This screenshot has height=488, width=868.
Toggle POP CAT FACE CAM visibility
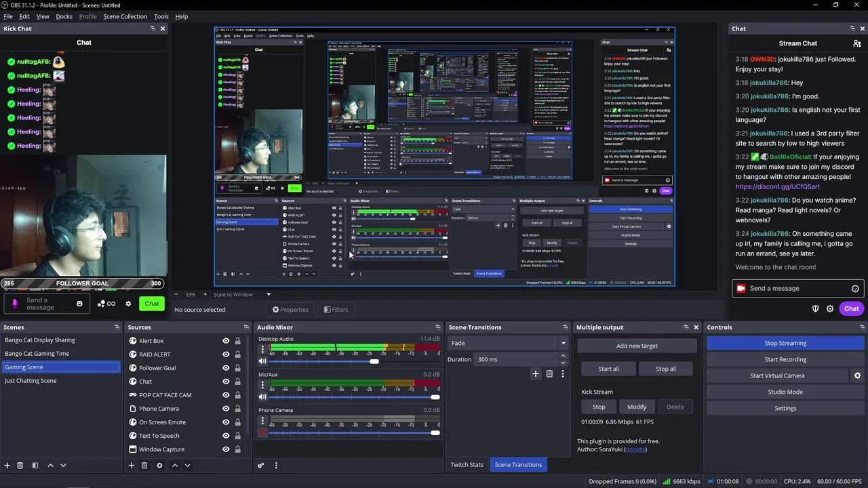(x=226, y=395)
